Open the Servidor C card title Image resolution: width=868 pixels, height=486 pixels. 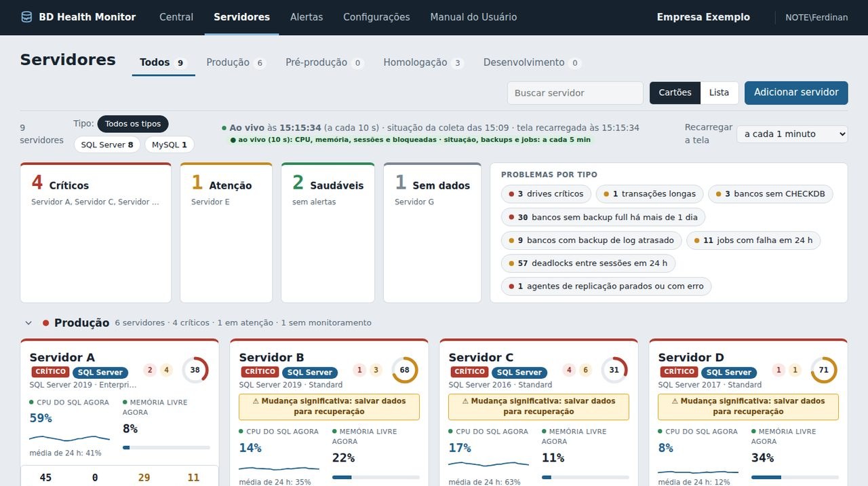pos(481,357)
